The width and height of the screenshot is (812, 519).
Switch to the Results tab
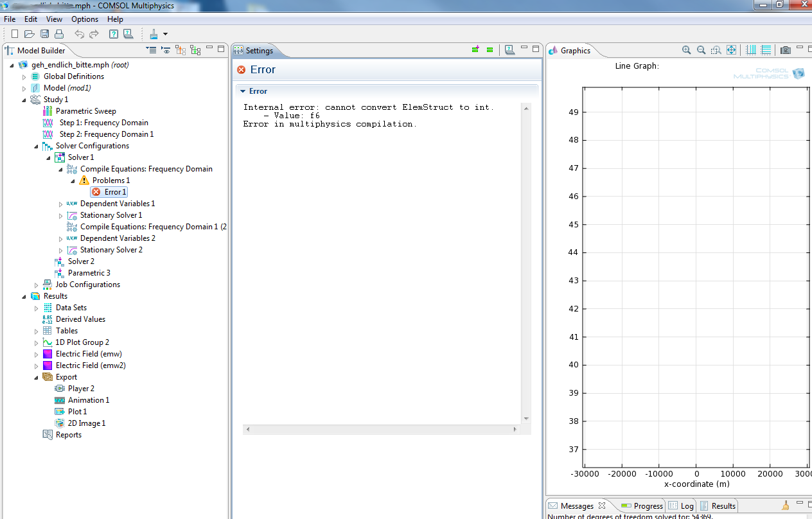(x=718, y=506)
